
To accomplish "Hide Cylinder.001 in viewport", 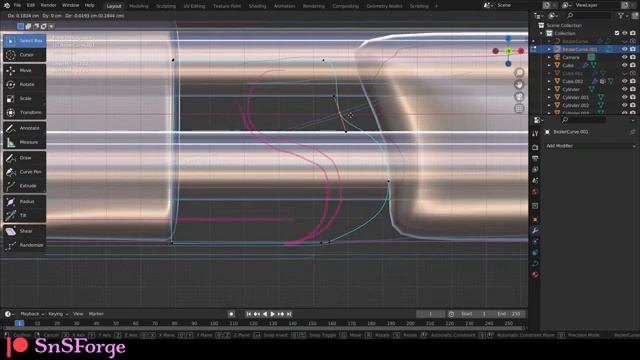I will (624, 97).
